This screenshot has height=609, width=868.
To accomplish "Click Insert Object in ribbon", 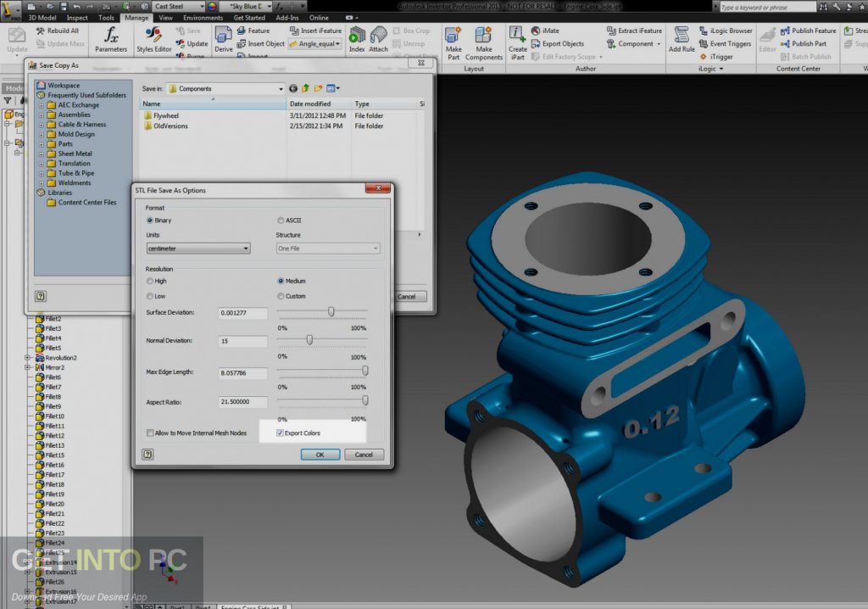I will (261, 44).
